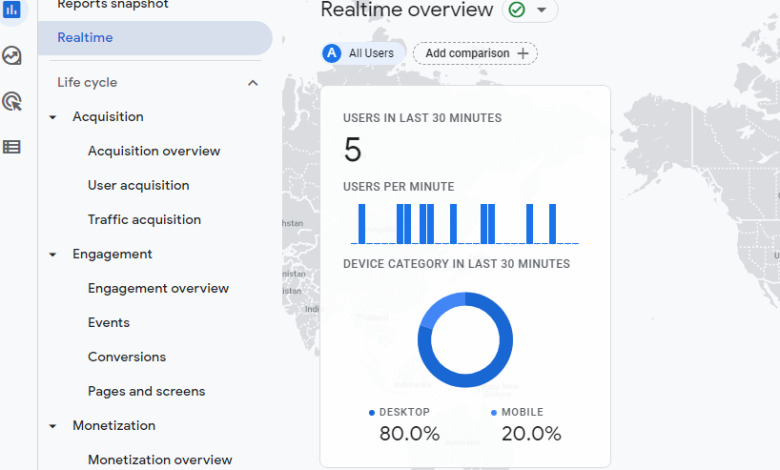Select the Realtime report
The height and width of the screenshot is (470, 780).
(x=155, y=38)
